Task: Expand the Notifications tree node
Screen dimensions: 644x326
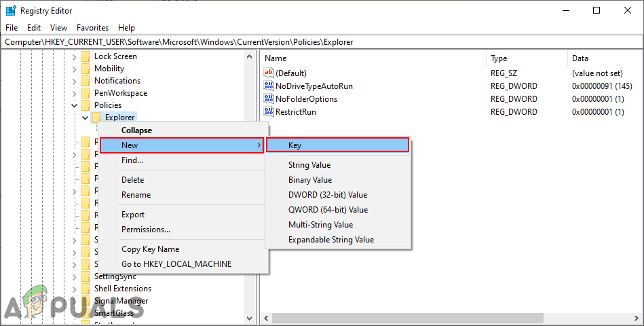Action: click(x=75, y=81)
